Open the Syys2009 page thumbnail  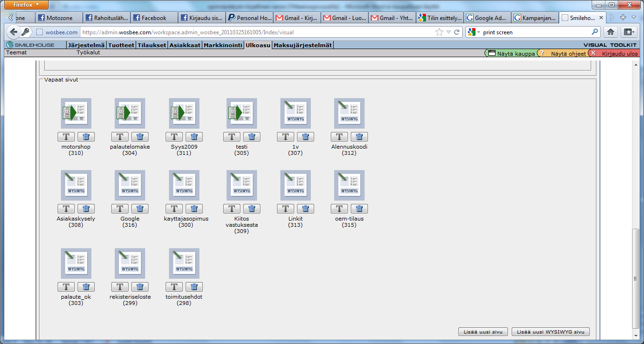(x=184, y=113)
